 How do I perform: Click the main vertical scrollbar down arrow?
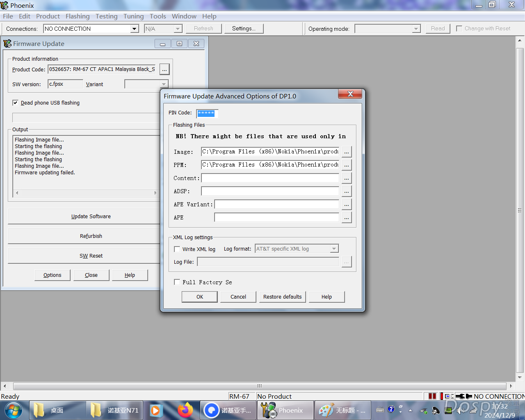tap(520, 377)
